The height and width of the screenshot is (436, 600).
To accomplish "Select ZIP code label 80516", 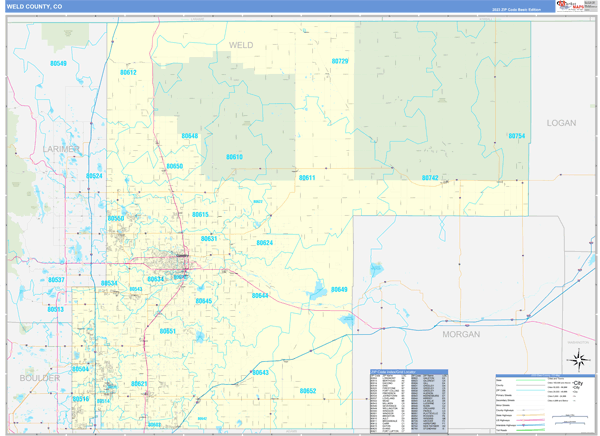I will pyautogui.click(x=81, y=399).
